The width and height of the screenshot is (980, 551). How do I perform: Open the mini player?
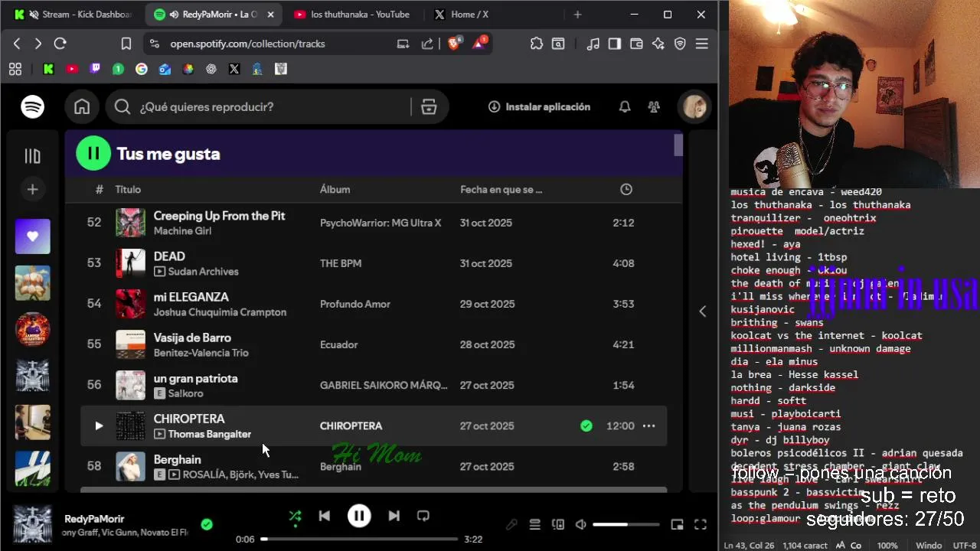pos(677,524)
